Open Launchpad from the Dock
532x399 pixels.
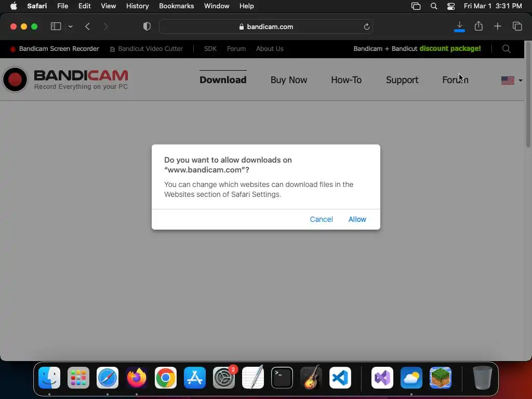(x=78, y=377)
